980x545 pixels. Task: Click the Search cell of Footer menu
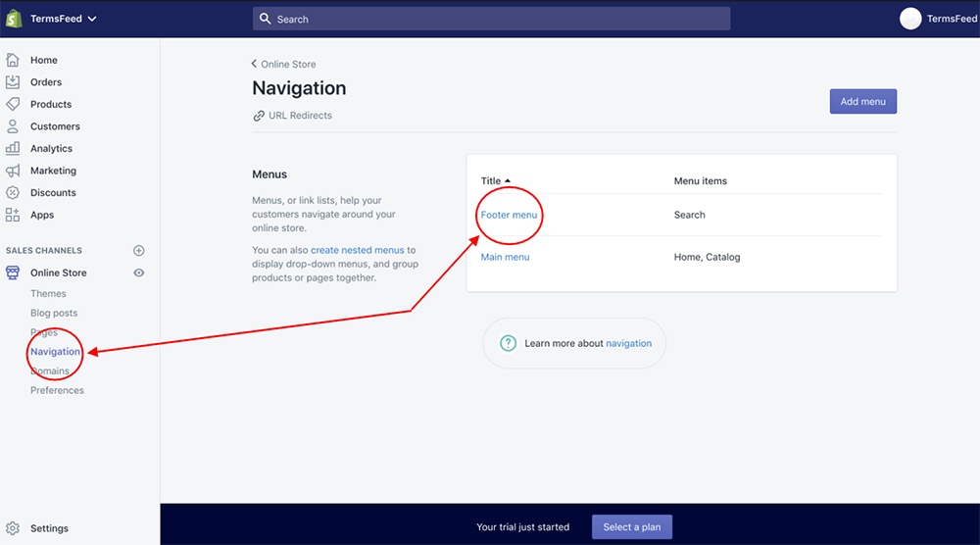pyautogui.click(x=689, y=215)
